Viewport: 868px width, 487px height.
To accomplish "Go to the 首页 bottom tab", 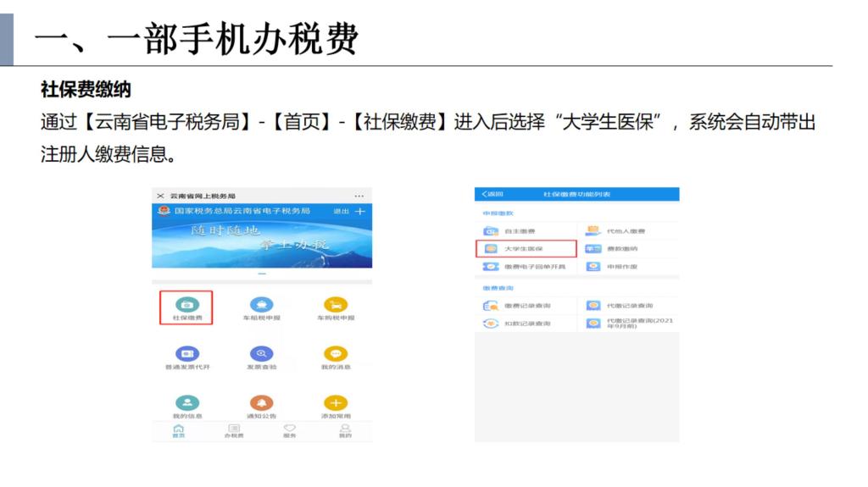I will point(178,431).
